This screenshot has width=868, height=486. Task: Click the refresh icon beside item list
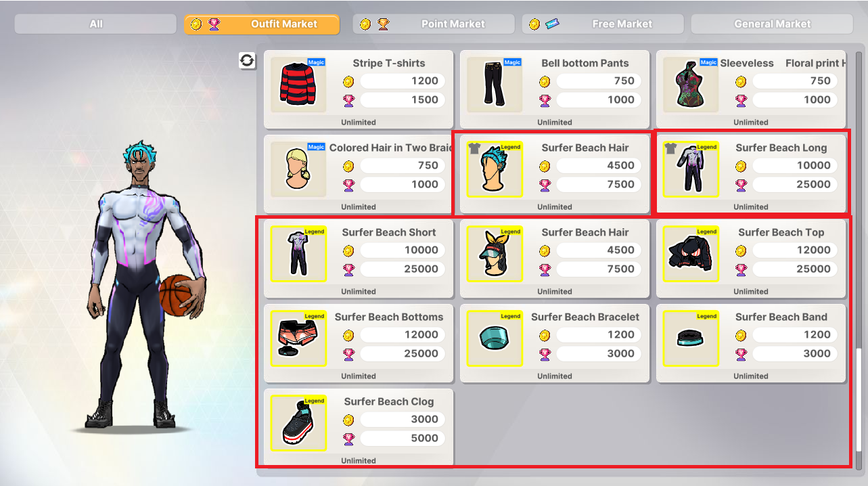tap(247, 61)
